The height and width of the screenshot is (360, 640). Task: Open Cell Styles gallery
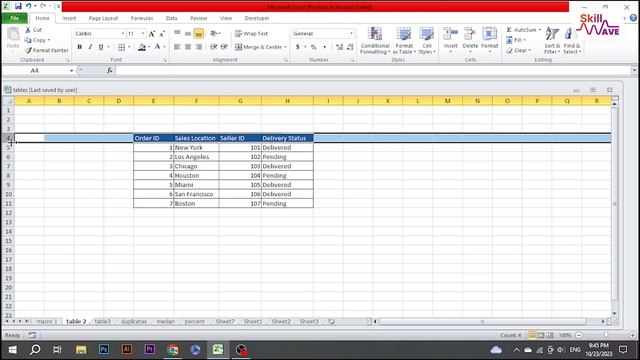click(427, 40)
